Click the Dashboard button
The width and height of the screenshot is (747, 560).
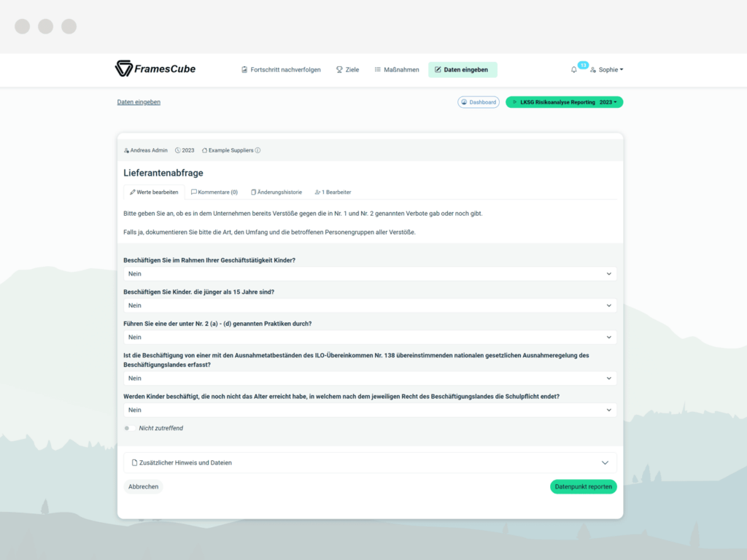[x=479, y=102]
